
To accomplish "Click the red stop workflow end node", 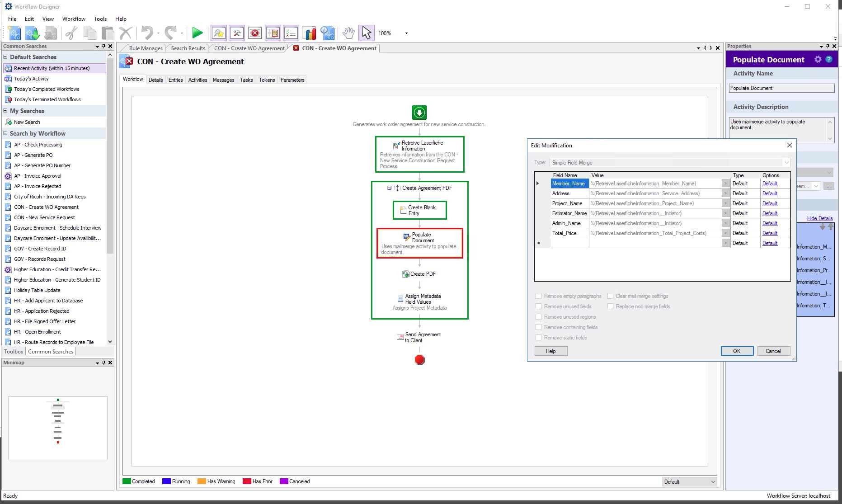I will tap(420, 360).
